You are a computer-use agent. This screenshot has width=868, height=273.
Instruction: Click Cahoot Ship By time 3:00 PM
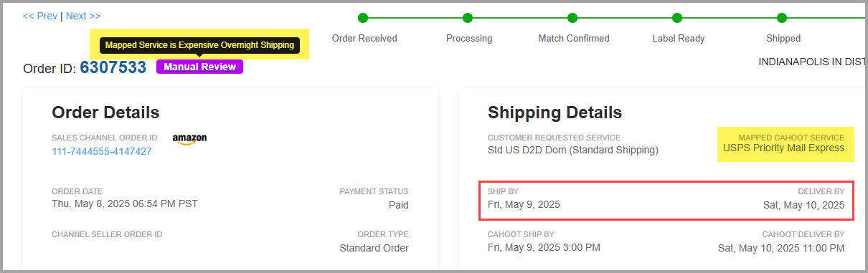(x=582, y=248)
